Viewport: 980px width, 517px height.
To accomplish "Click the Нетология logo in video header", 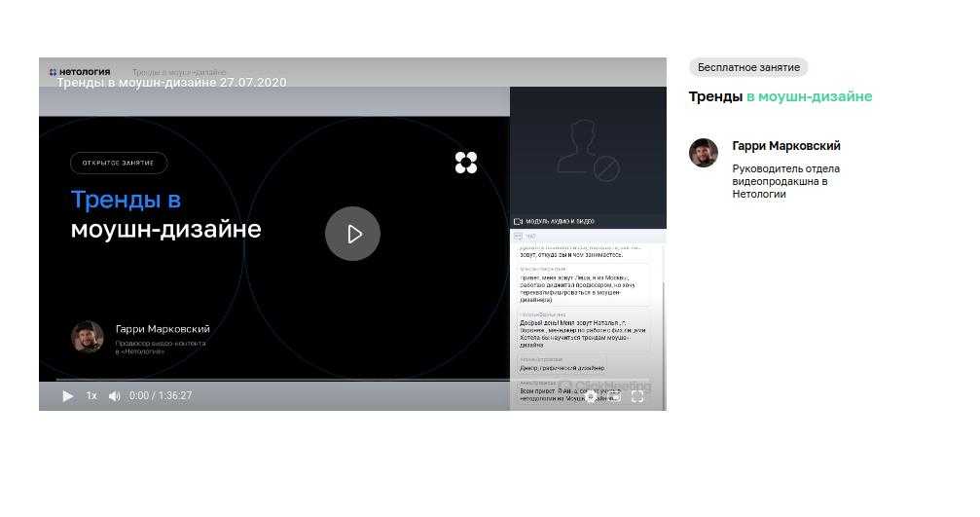I will pos(80,71).
